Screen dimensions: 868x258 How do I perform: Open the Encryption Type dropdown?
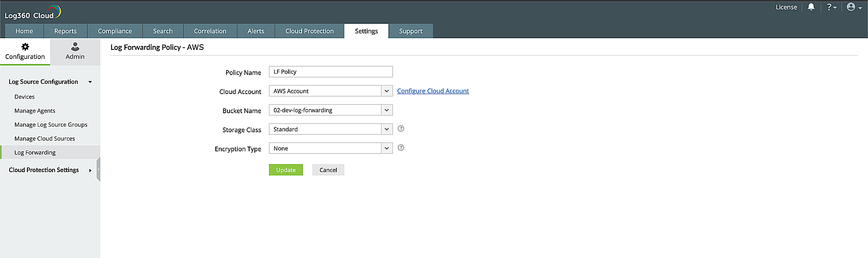(x=386, y=148)
